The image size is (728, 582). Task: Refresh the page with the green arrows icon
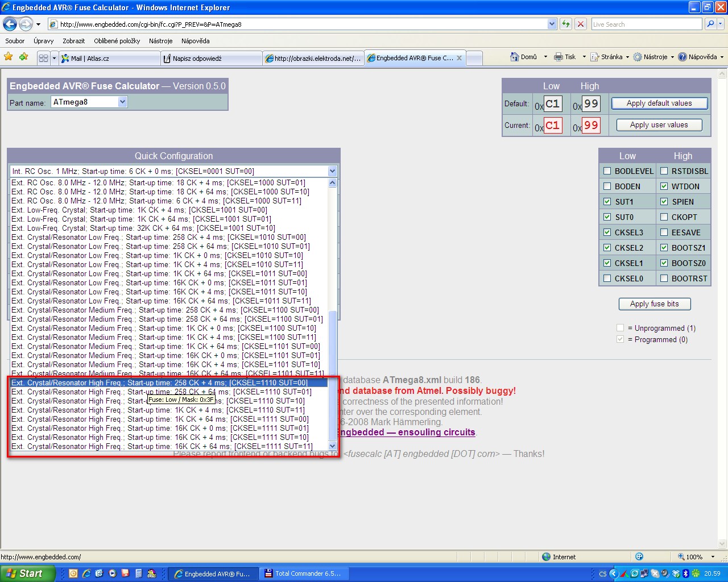[x=566, y=24]
